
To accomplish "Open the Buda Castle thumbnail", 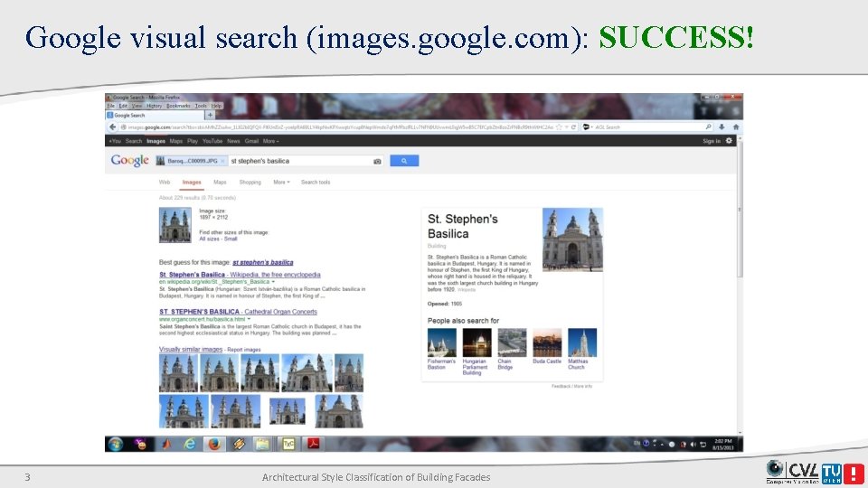I will pos(547,343).
